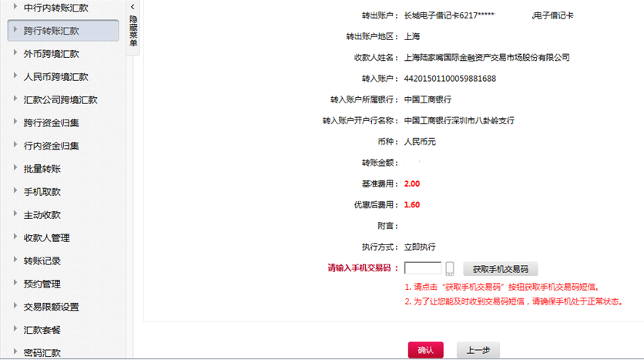Click the 隐藏菜单 vertical label

click(x=133, y=31)
